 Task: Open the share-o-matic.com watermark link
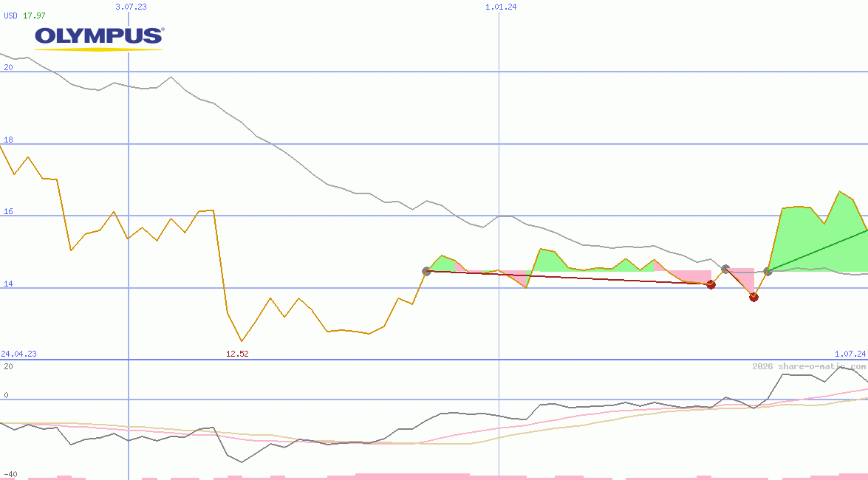tap(808, 366)
